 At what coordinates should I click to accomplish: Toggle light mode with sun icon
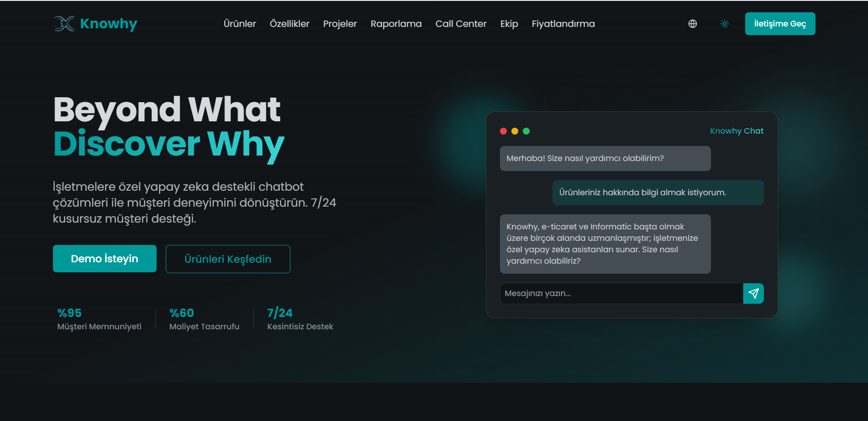(x=724, y=24)
